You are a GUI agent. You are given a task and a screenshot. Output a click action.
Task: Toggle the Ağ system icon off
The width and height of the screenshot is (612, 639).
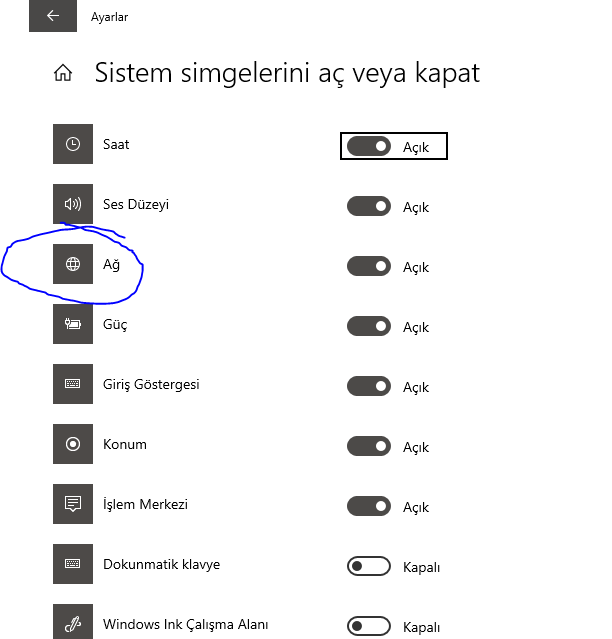(x=368, y=267)
